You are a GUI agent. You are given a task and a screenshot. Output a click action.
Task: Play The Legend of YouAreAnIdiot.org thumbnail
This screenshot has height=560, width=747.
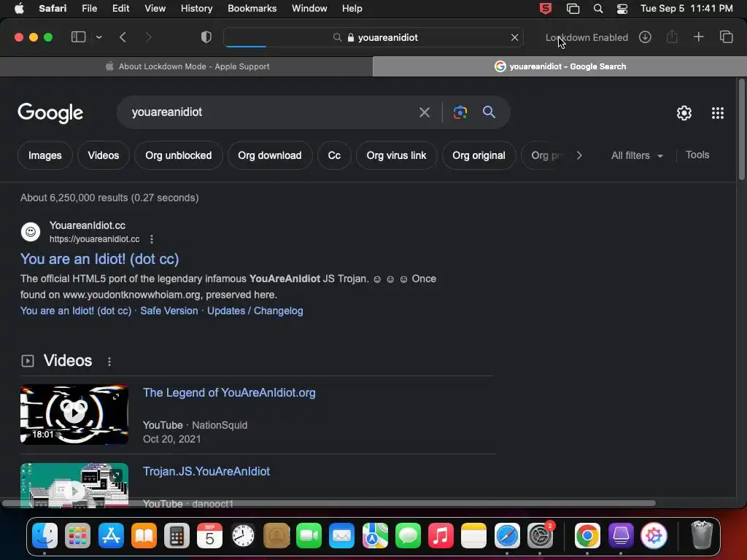point(74,414)
